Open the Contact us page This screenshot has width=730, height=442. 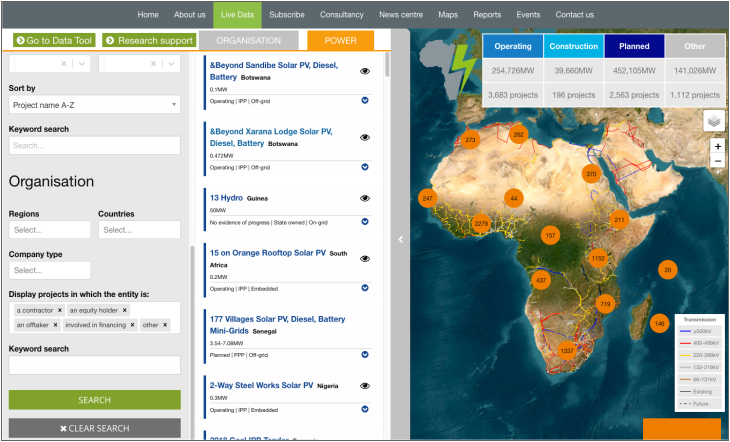(x=575, y=14)
